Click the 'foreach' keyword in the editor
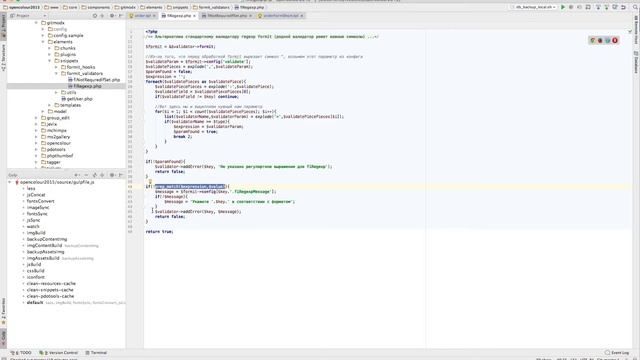The height and width of the screenshot is (360, 640). pos(153,82)
